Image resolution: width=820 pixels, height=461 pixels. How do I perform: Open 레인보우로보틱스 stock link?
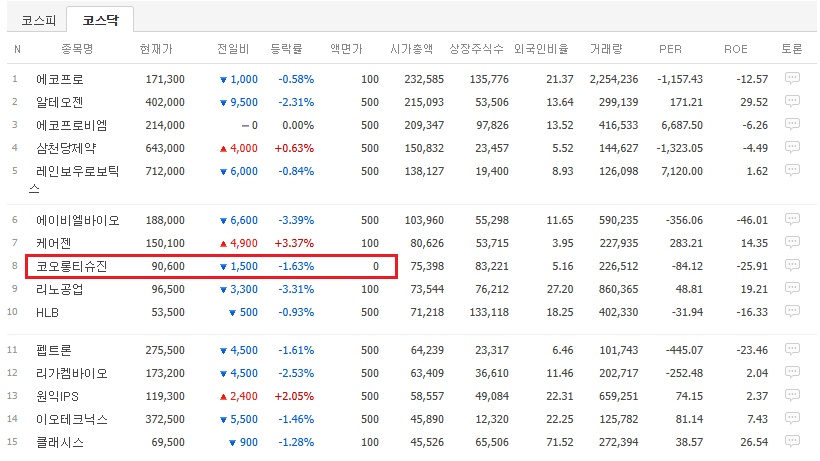pos(76,171)
